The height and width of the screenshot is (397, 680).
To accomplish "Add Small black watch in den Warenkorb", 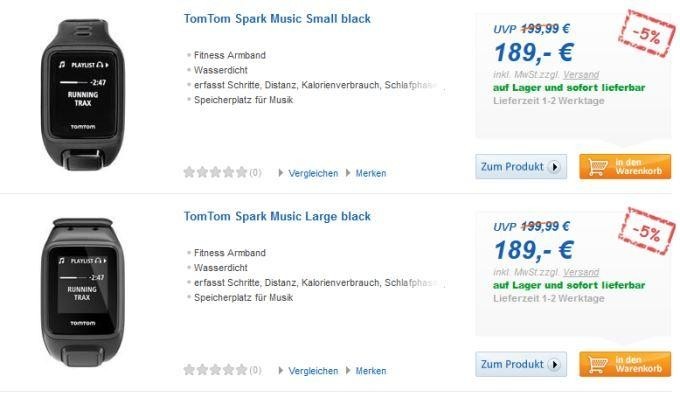I will click(625, 167).
